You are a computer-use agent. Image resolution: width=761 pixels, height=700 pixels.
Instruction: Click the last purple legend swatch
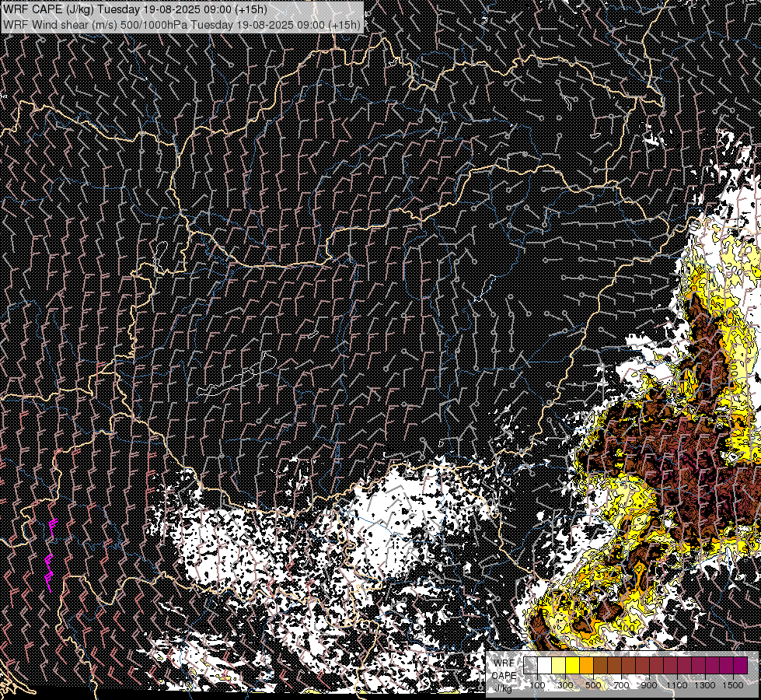740,665
